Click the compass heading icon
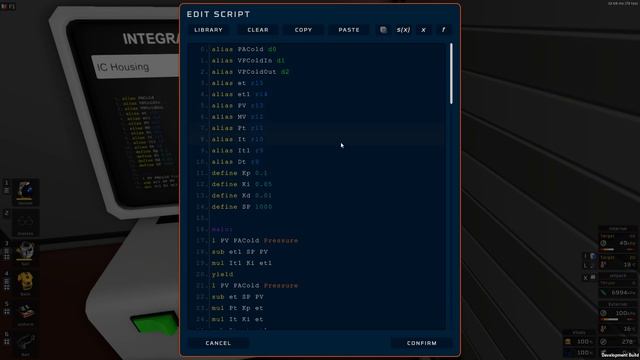Viewport: 640px width, 360px height. 603,341
